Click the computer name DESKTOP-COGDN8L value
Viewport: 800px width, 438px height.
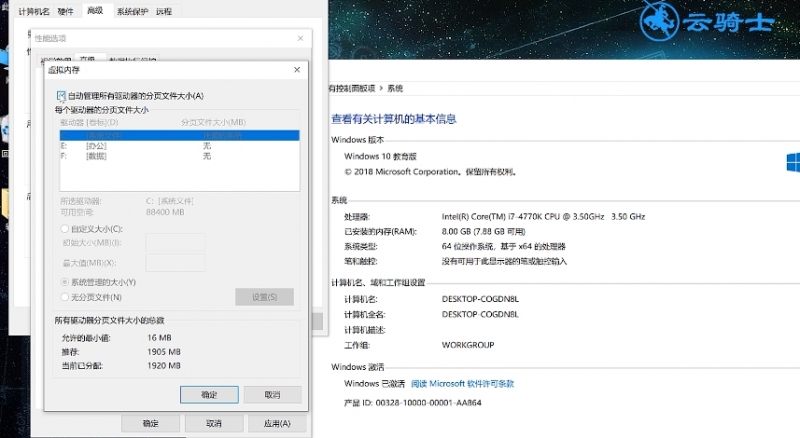point(480,299)
